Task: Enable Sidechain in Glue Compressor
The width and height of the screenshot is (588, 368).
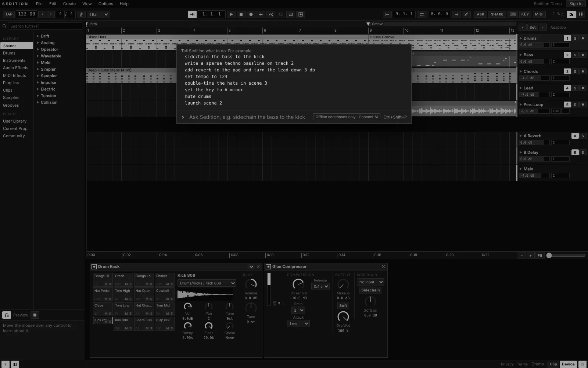Action: [370, 290]
